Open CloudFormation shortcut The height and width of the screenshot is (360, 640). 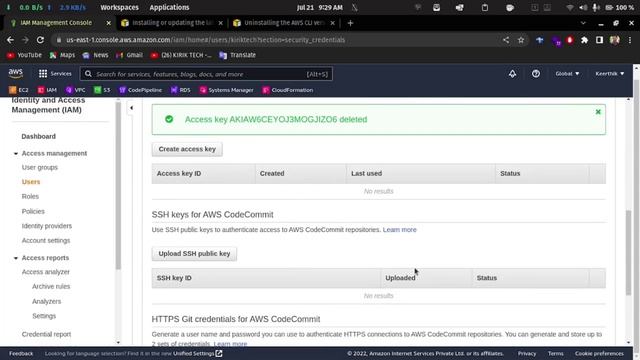(x=288, y=90)
